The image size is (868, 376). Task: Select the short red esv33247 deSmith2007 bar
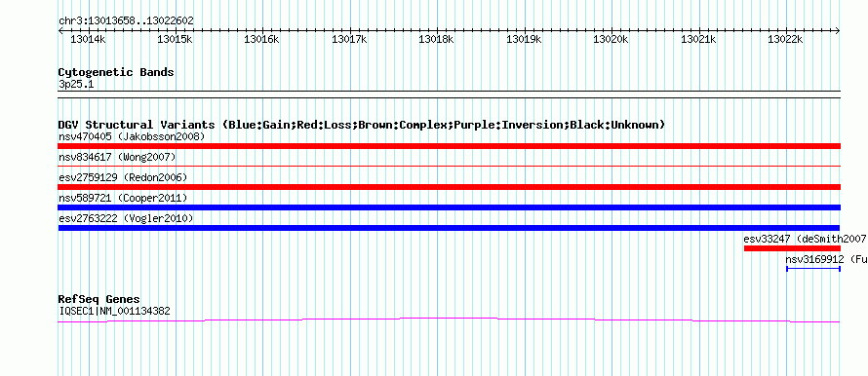[792, 248]
